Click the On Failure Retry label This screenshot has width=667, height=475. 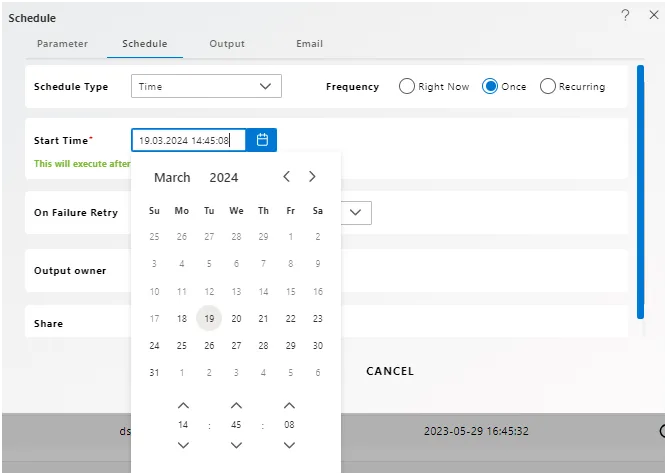coord(76,213)
